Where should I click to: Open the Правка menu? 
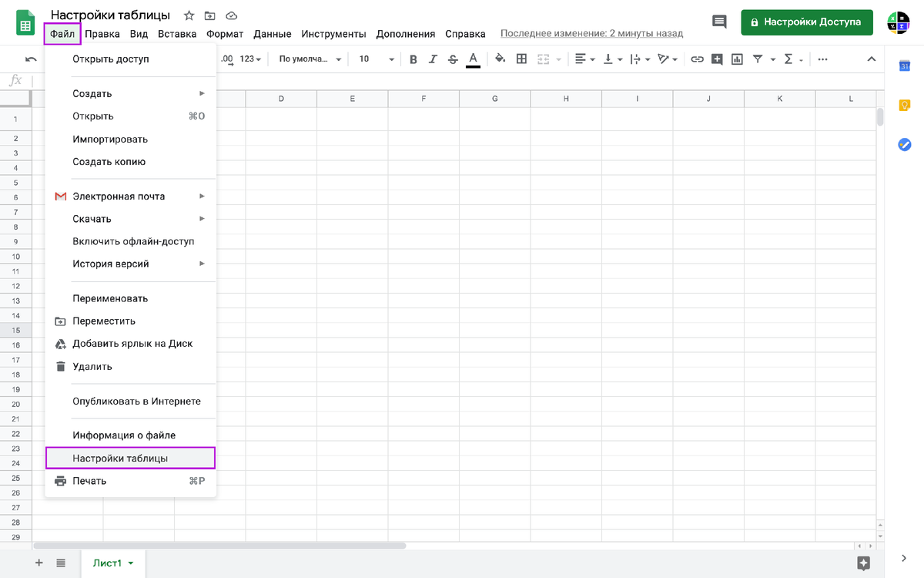[102, 34]
